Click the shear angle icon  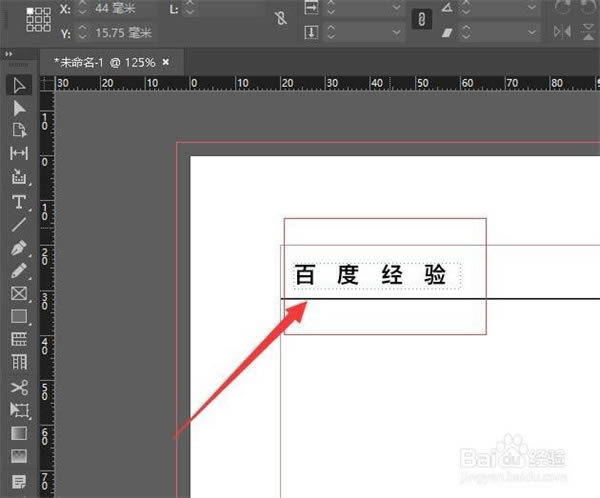tap(447, 33)
